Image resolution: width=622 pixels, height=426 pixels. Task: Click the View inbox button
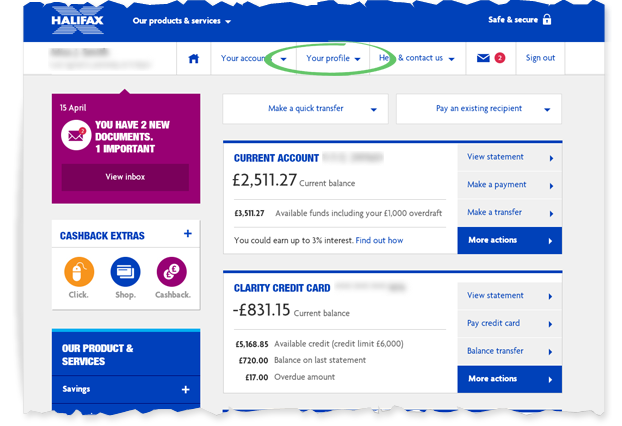125,177
